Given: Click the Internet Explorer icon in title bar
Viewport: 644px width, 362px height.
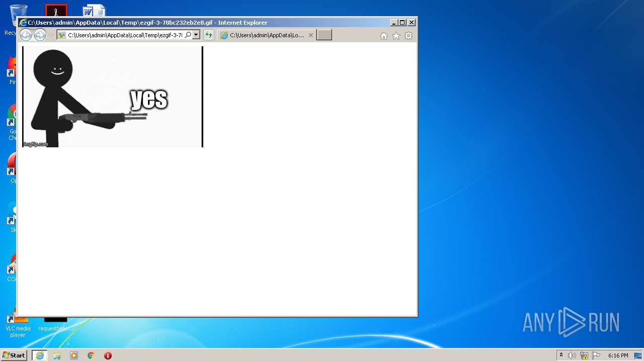Looking at the screenshot, I should pyautogui.click(x=23, y=23).
